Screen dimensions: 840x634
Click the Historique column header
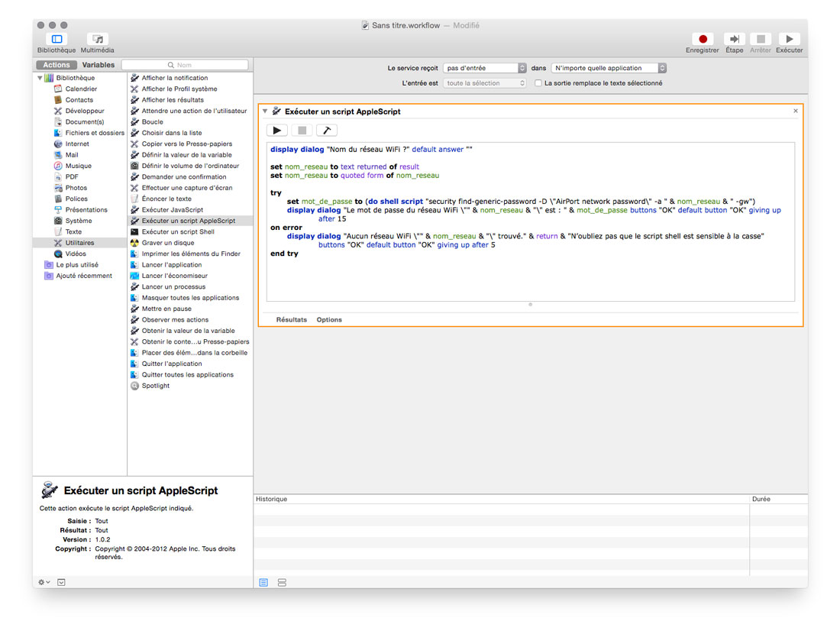pyautogui.click(x=272, y=499)
